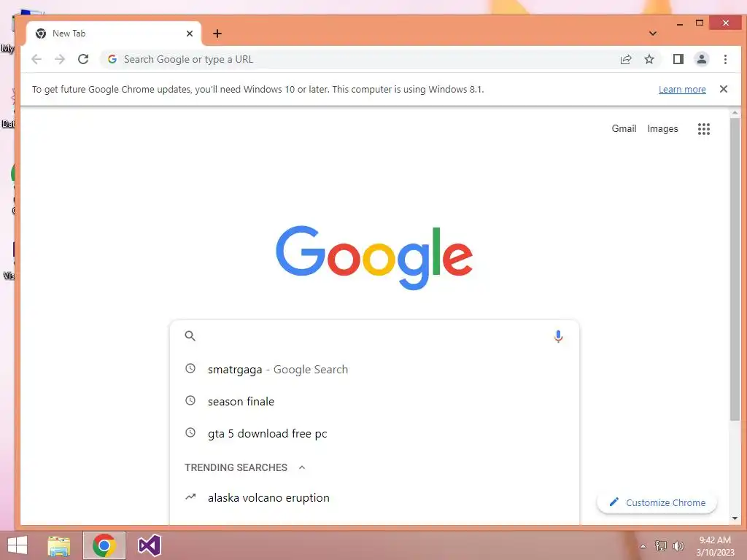This screenshot has width=747, height=560.
Task: Click the browser back arrow
Action: [x=36, y=59]
